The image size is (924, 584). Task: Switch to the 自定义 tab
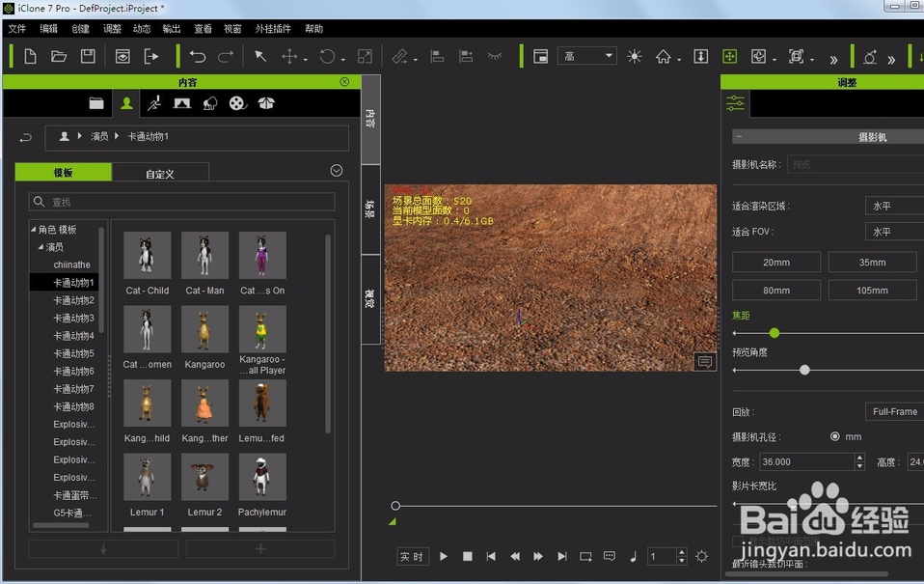pyautogui.click(x=160, y=174)
